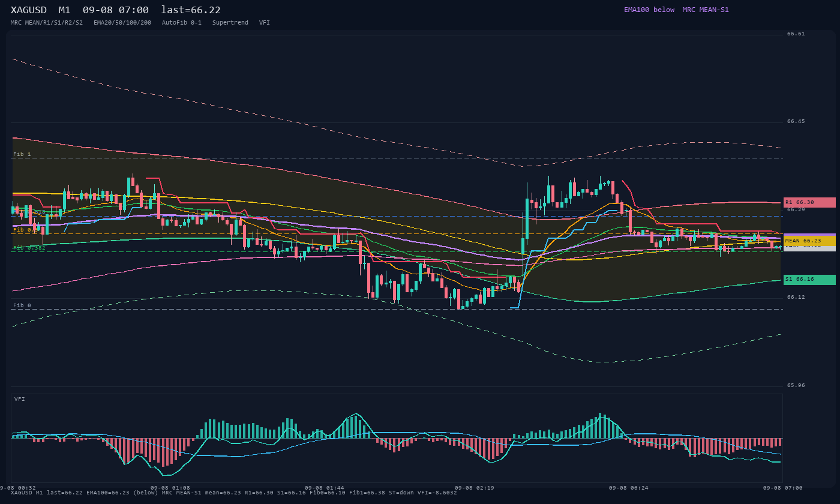Click the bottom status summary line
This screenshot has width=840, height=504.
point(234,493)
